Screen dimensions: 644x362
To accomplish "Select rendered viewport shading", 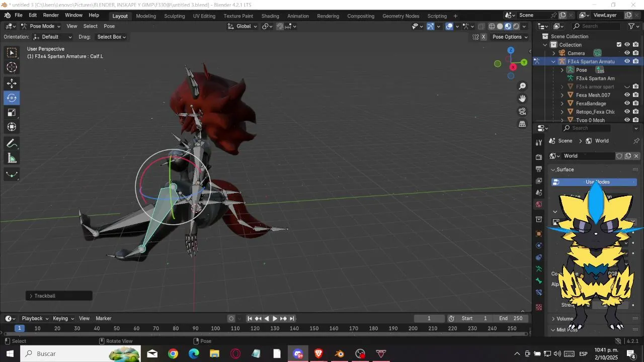I will pos(516,26).
